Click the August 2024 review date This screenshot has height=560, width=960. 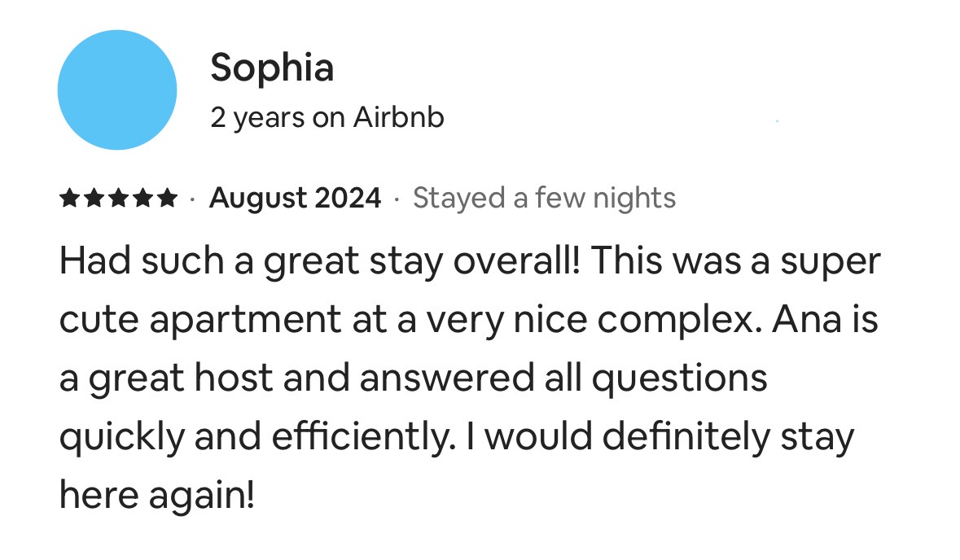pyautogui.click(x=295, y=199)
